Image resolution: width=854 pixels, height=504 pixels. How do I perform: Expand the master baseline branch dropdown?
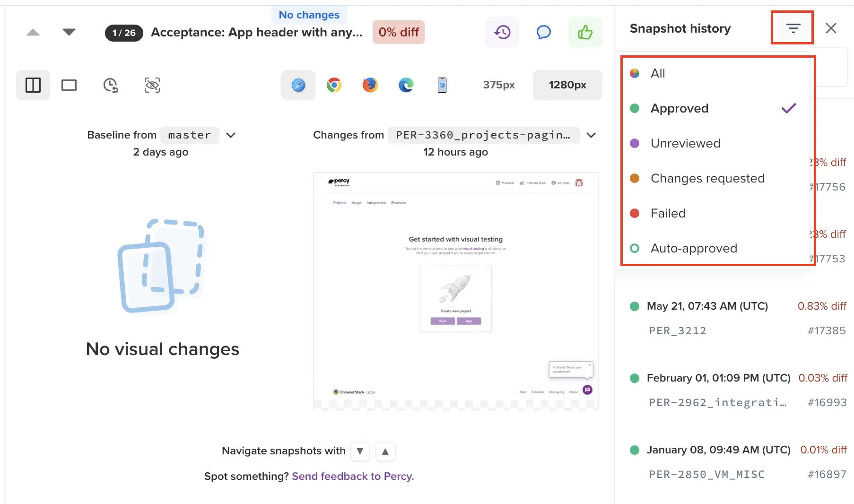tap(231, 135)
